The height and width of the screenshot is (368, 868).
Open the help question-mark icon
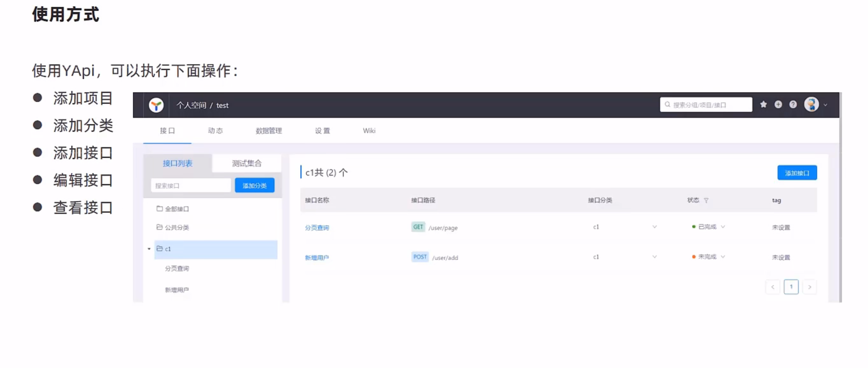(x=793, y=104)
